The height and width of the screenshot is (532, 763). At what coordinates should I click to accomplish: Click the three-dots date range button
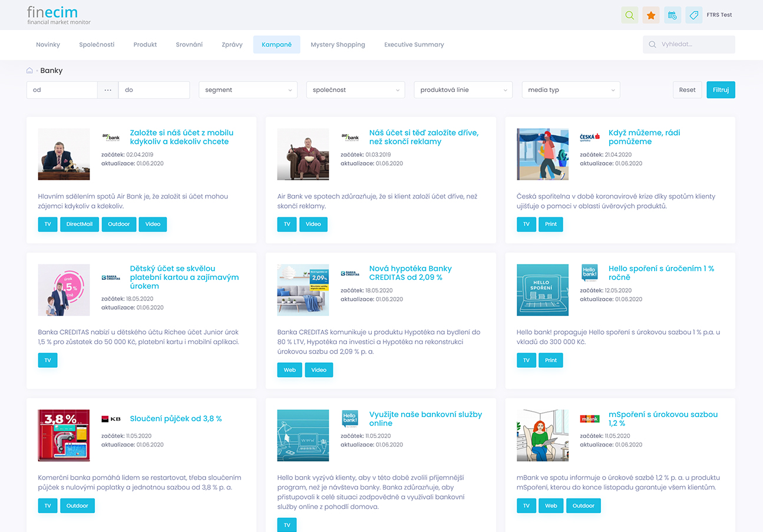pos(108,90)
